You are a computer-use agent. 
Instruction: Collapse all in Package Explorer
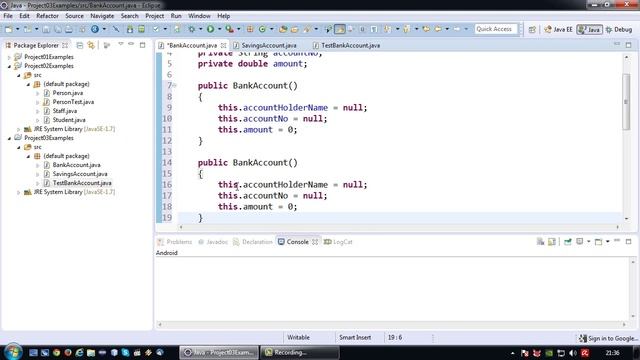point(80,45)
